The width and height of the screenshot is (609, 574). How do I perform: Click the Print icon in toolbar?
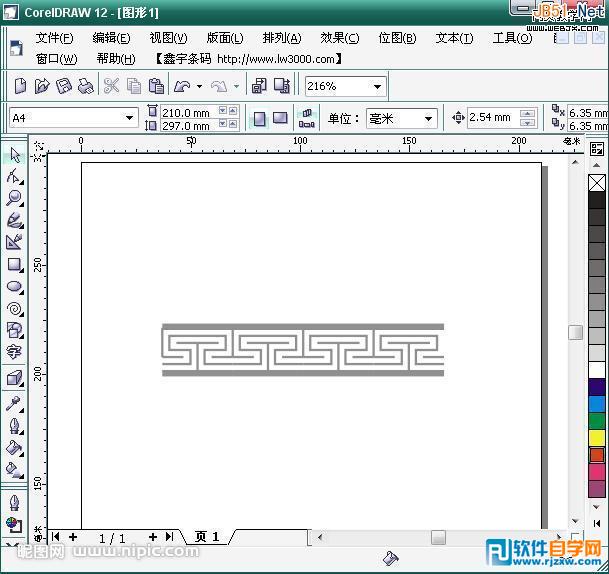pyautogui.click(x=85, y=87)
